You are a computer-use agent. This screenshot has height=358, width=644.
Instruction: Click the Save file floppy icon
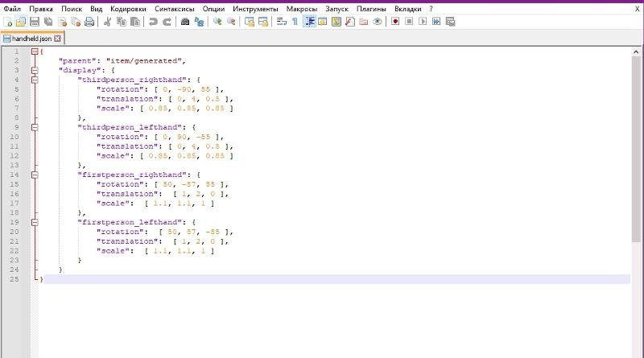pos(35,22)
